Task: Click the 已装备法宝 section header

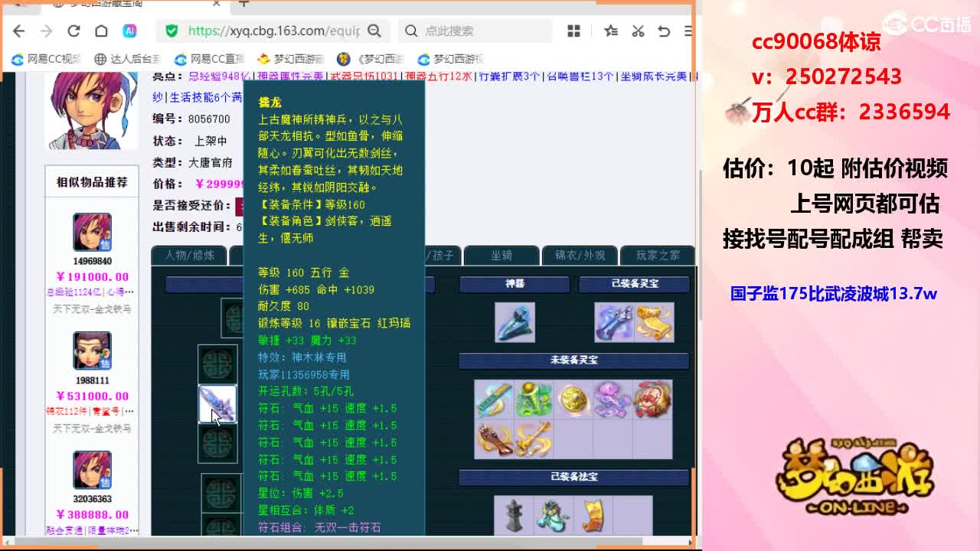Action: (x=573, y=477)
